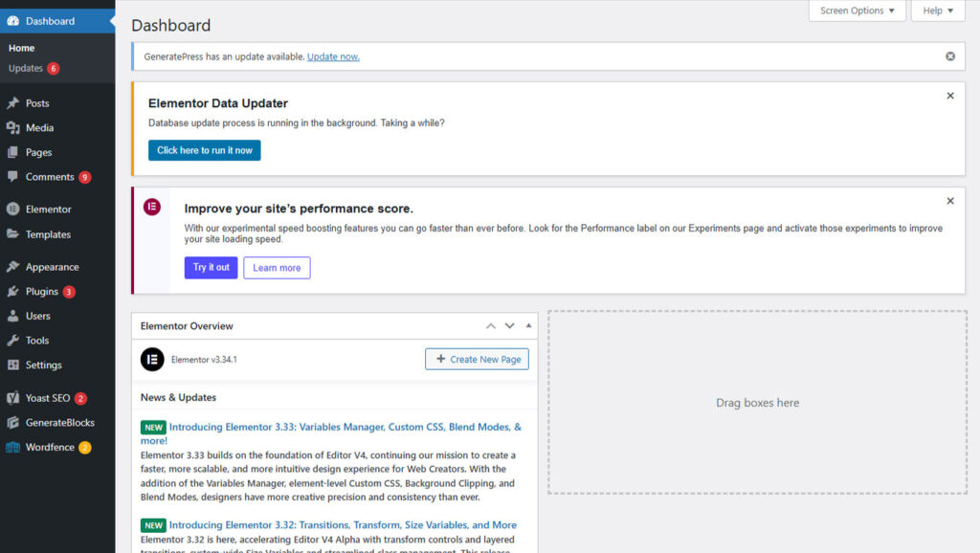Dismiss the GeneratePress update notice

tap(950, 56)
